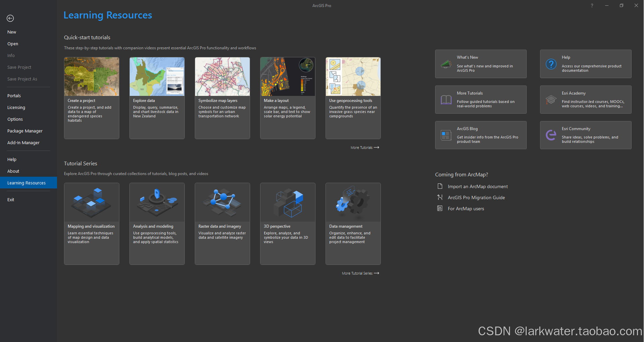
Task: Click the Import an ArcMap document icon
Action: 440,186
